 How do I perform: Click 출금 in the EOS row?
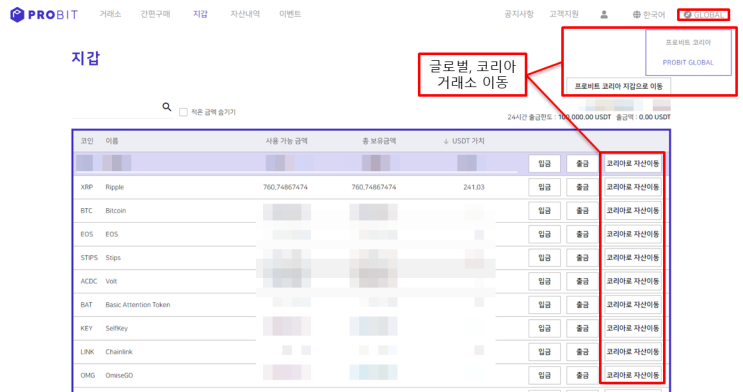(582, 234)
